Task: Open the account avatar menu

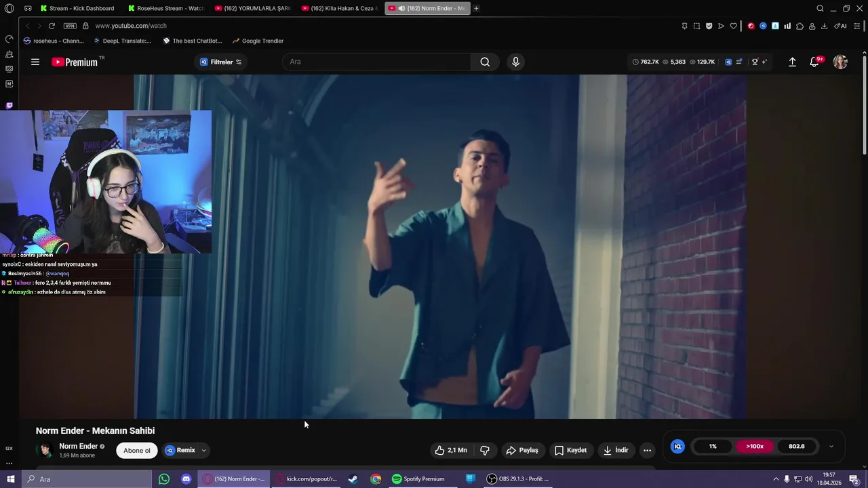Action: click(x=840, y=62)
